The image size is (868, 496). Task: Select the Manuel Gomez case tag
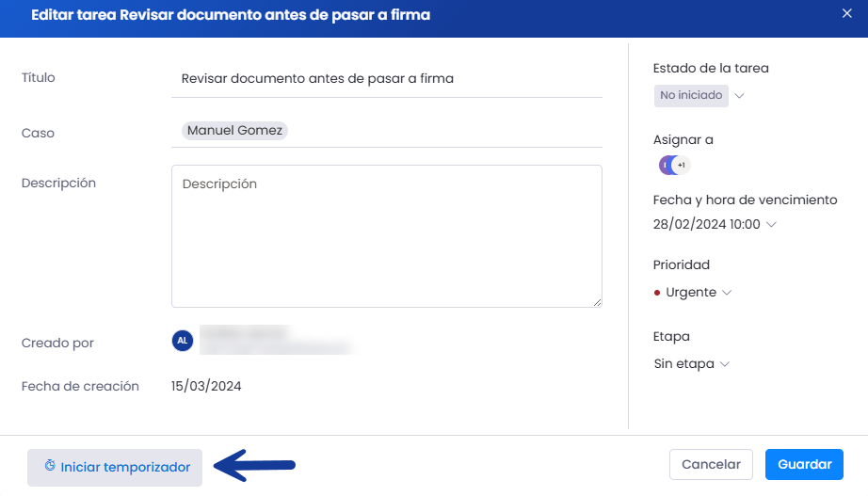(234, 131)
